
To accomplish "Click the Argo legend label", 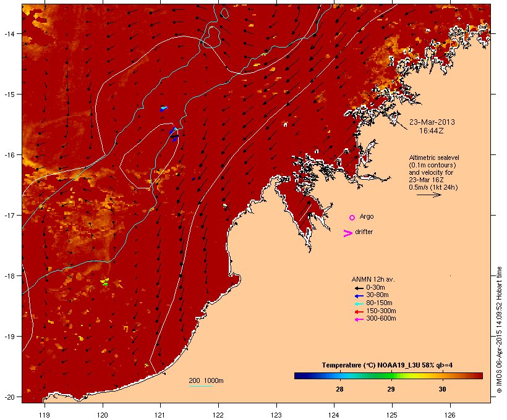I will pyautogui.click(x=367, y=216).
